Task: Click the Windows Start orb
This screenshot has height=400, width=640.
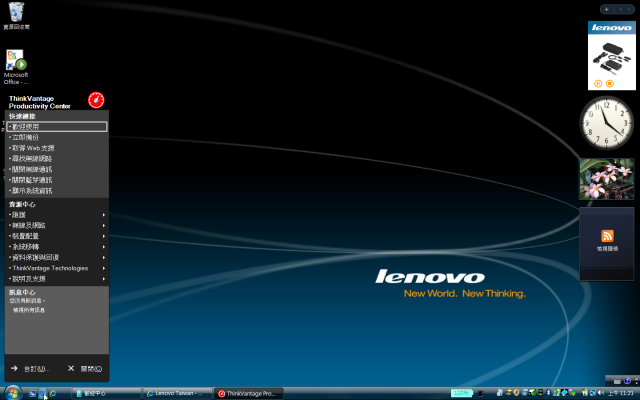Action: [x=13, y=393]
